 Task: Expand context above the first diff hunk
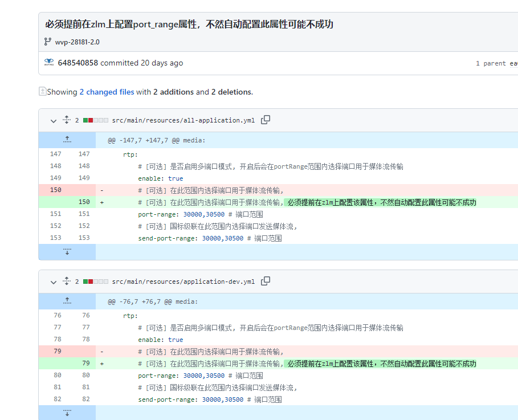[67, 140]
